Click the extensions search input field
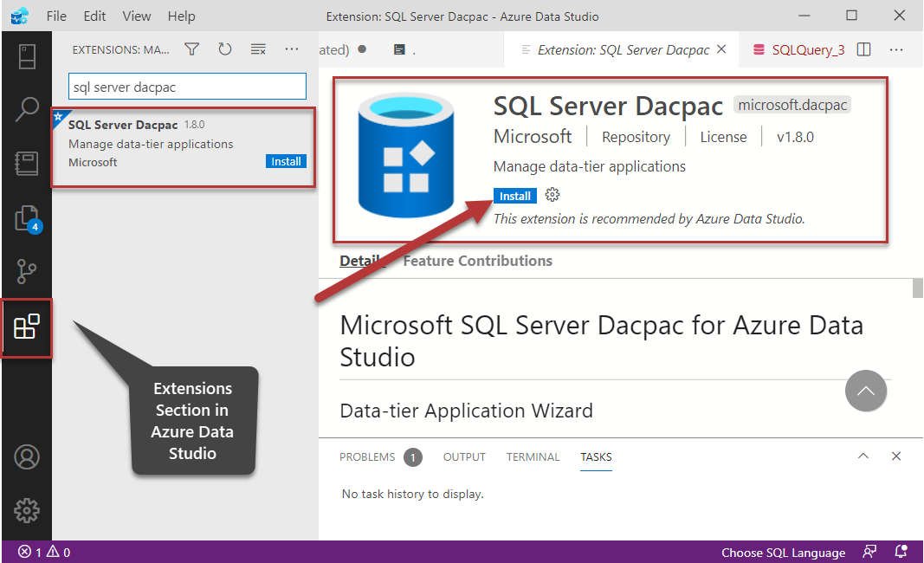Screen dimensions: 924x563 [187, 87]
